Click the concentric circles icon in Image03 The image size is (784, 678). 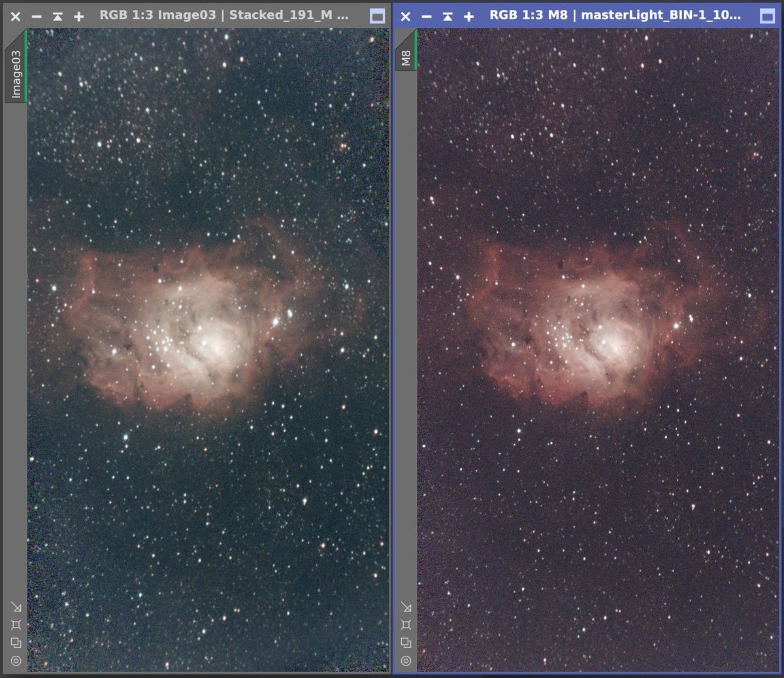[16, 660]
